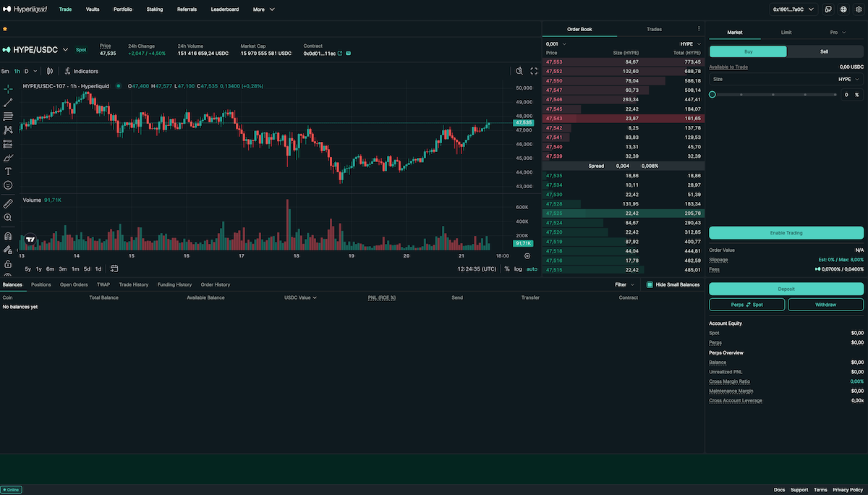Select the crosshair cursor tool
Viewport: 868px width, 495px height.
click(x=8, y=88)
